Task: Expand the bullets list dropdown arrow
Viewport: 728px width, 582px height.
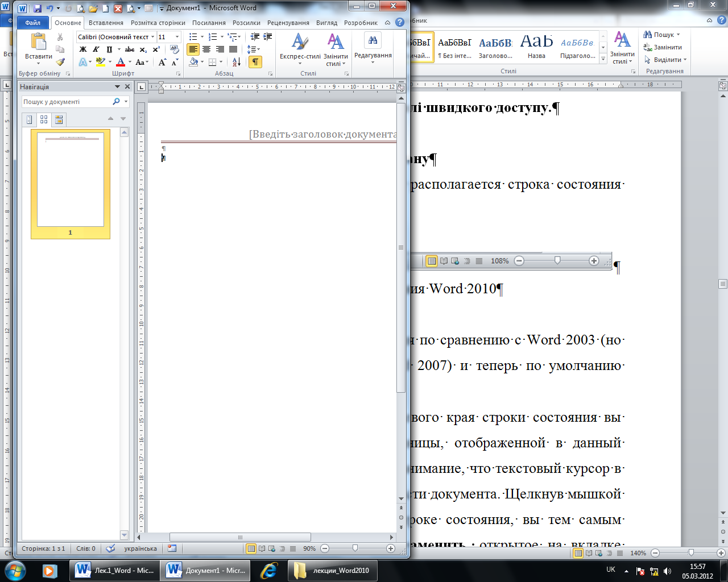Action: pyautogui.click(x=202, y=37)
